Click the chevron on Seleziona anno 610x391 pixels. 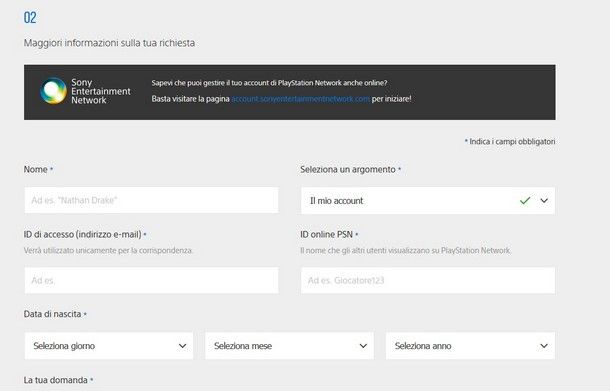coord(544,346)
